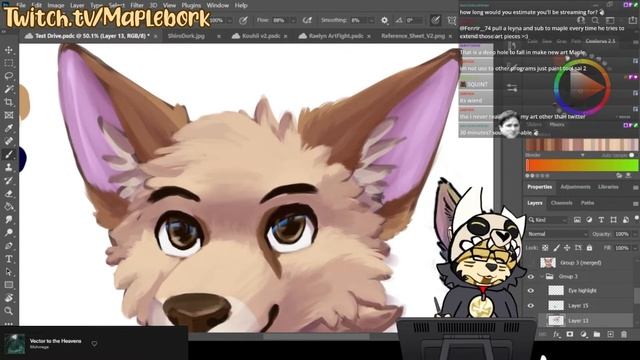The width and height of the screenshot is (640, 360).
Task: Select the Magic Wand tool
Action: pos(9,89)
